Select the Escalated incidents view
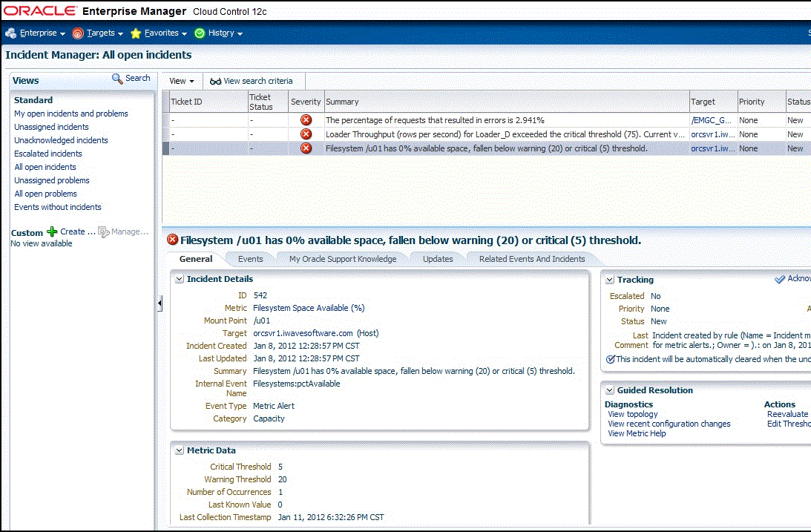Image resolution: width=811 pixels, height=532 pixels. [x=48, y=154]
